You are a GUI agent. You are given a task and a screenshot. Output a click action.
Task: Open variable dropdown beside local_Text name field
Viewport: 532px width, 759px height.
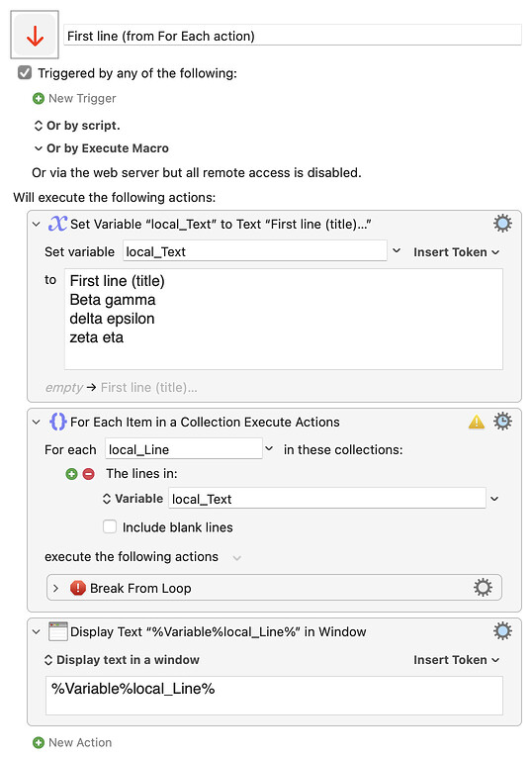click(397, 250)
